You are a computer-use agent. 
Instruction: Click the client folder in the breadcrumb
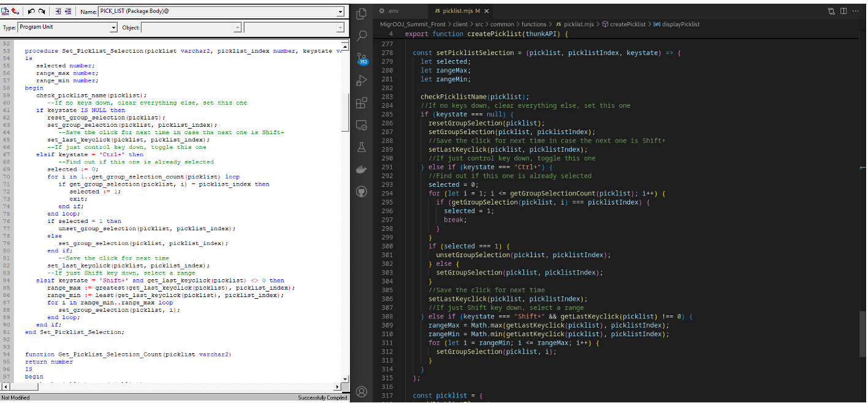tap(460, 24)
